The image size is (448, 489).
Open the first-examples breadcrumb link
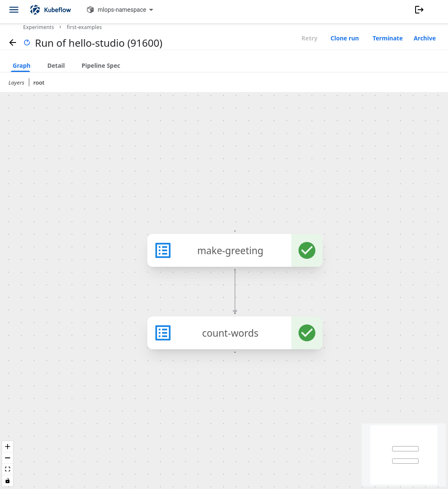click(x=84, y=27)
